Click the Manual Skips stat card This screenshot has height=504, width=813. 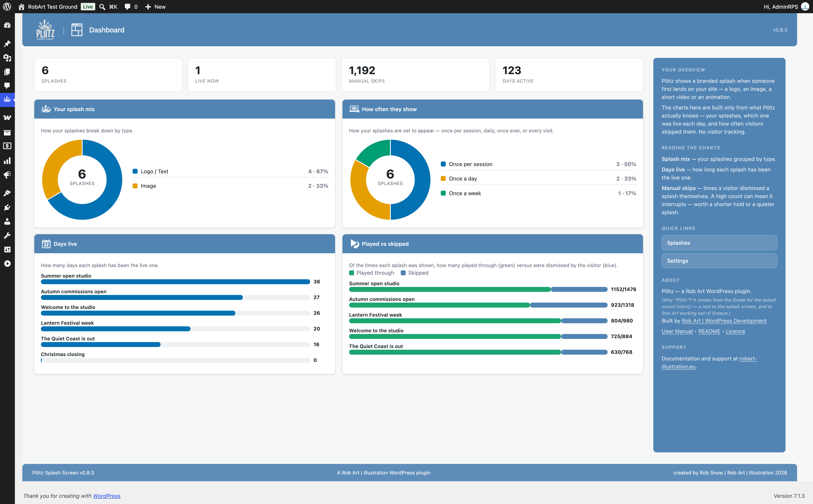[415, 75]
